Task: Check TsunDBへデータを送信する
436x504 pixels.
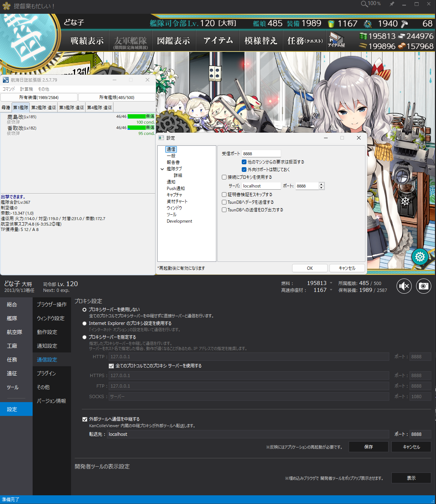Action: [x=224, y=202]
